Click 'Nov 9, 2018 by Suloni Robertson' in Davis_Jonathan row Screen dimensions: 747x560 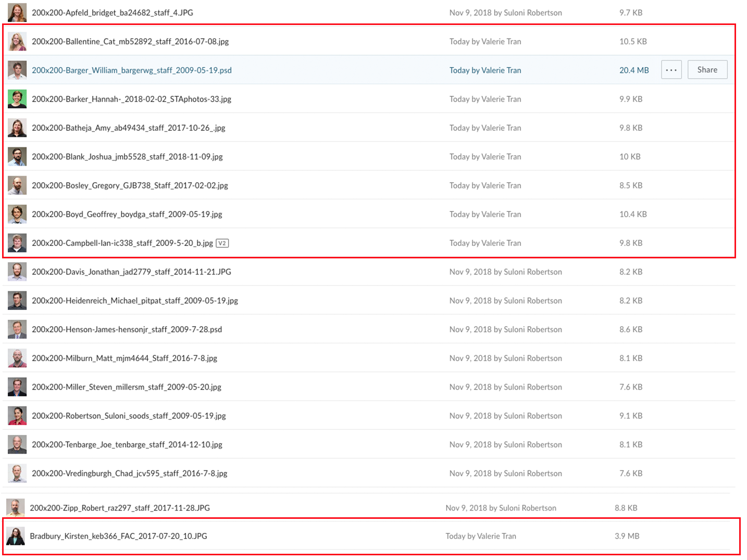[506, 272]
